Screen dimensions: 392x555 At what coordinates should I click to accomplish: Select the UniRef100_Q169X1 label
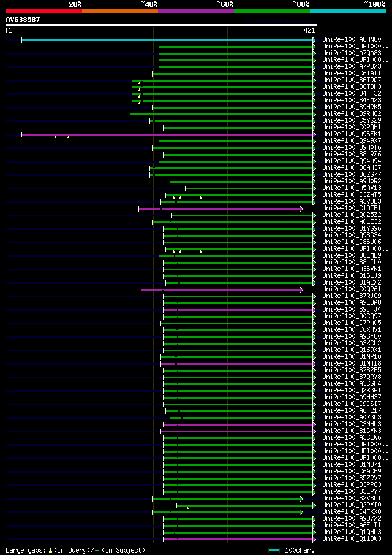point(352,350)
